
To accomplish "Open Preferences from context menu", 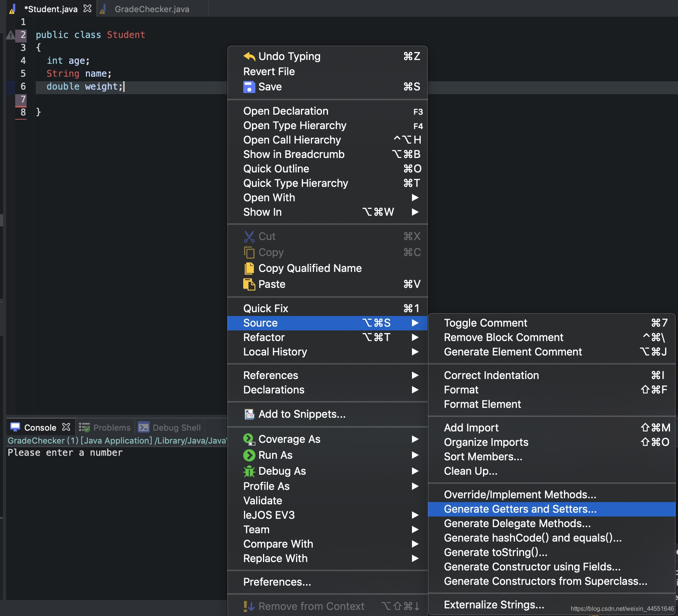I will pyautogui.click(x=327, y=582).
